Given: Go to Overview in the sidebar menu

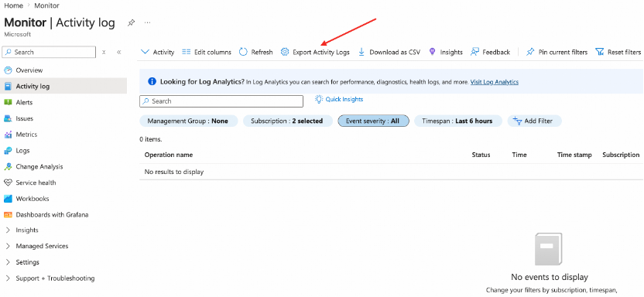Looking at the screenshot, I should (x=29, y=70).
